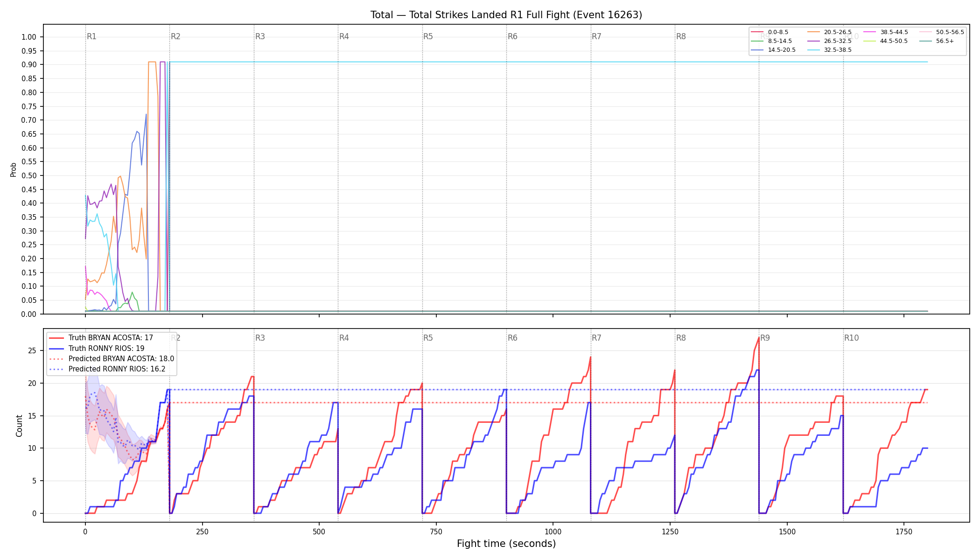Click the orange line swatch for 20.5-26.5
Viewport: 980px width, 560px height.
click(814, 32)
